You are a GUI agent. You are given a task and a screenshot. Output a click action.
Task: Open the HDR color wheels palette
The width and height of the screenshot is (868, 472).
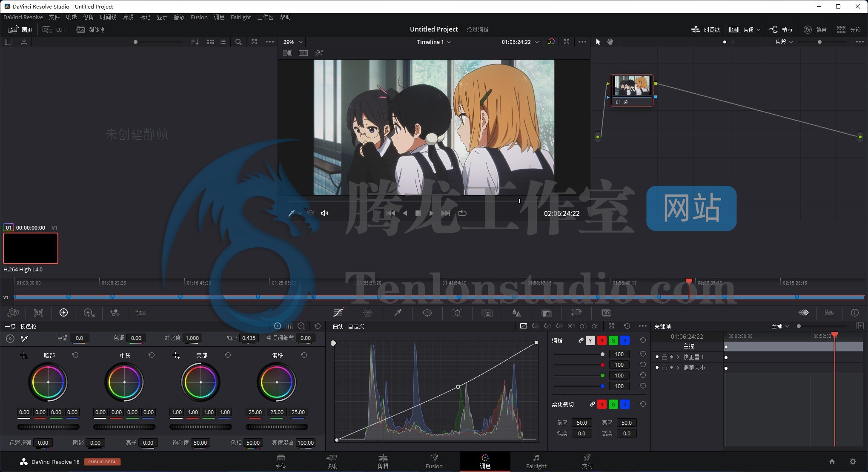pyautogui.click(x=89, y=313)
